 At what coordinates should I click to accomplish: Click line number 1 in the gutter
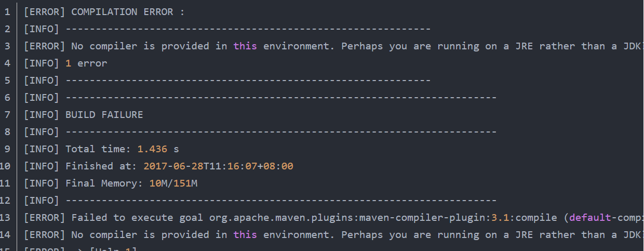tap(7, 11)
